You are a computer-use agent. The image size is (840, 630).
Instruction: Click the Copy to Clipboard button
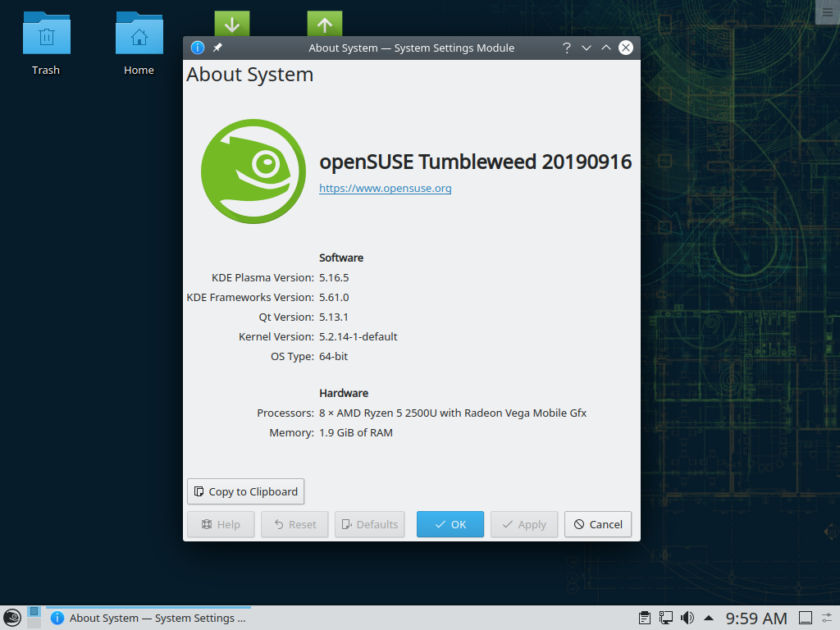[x=245, y=491]
